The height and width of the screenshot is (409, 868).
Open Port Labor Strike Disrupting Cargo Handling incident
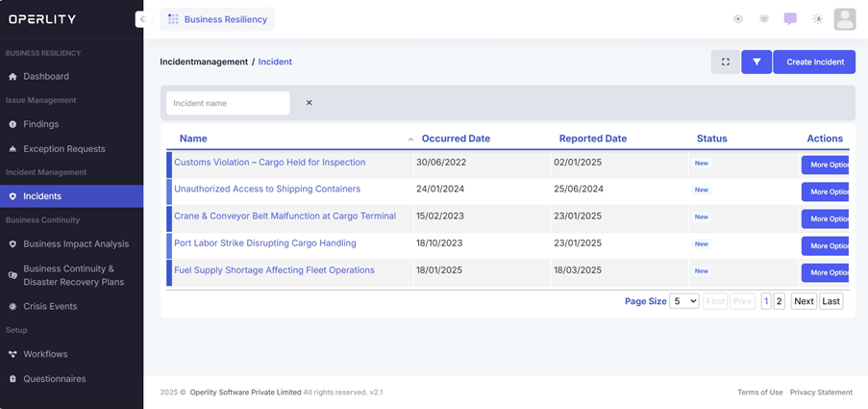pos(264,243)
